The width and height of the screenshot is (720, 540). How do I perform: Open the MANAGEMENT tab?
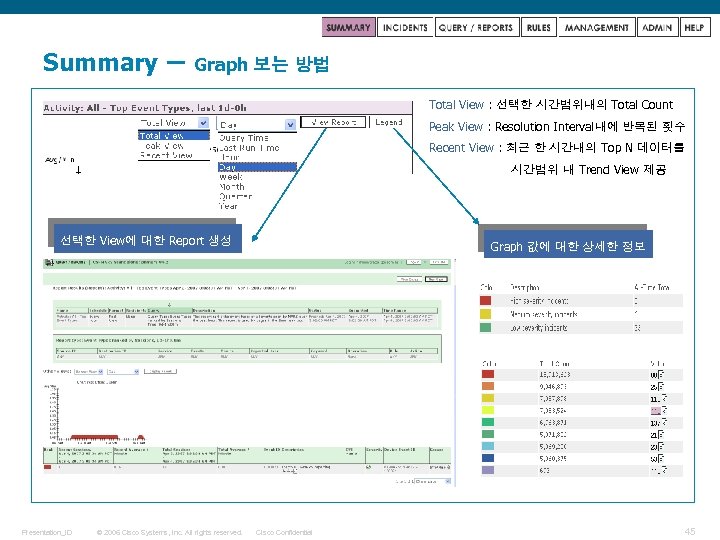[596, 28]
